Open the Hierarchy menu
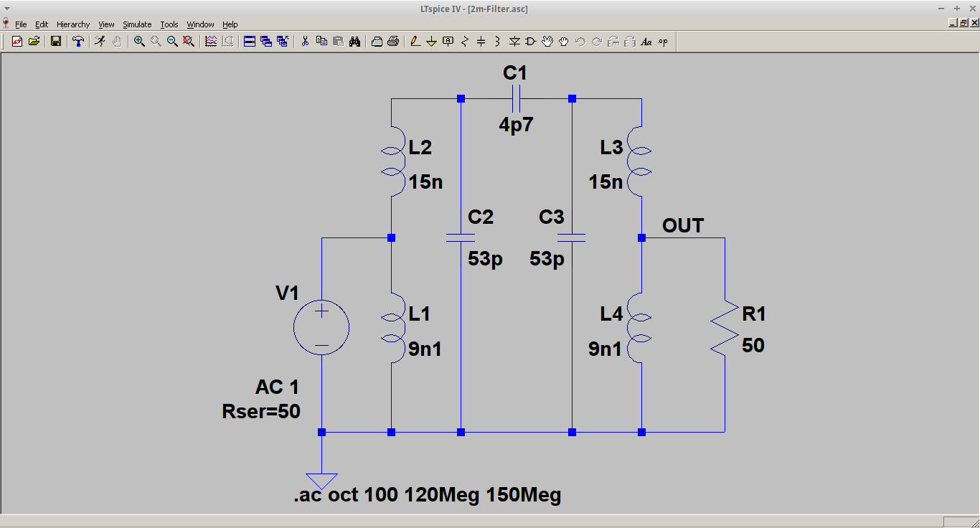The height and width of the screenshot is (528, 980). click(73, 24)
